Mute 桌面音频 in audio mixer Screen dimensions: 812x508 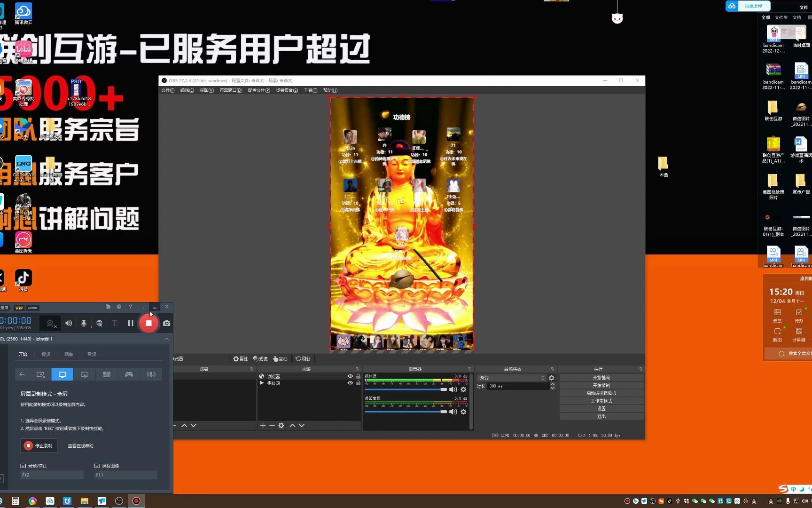453,412
